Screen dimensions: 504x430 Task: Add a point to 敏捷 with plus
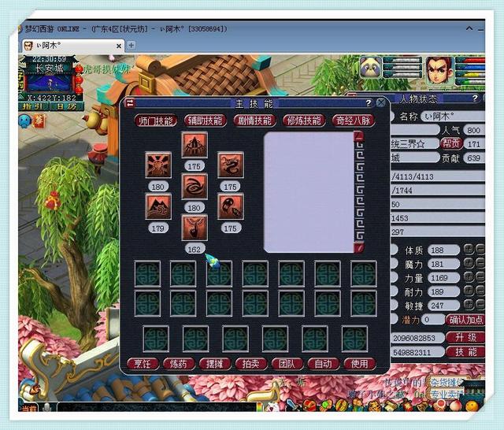click(x=469, y=305)
